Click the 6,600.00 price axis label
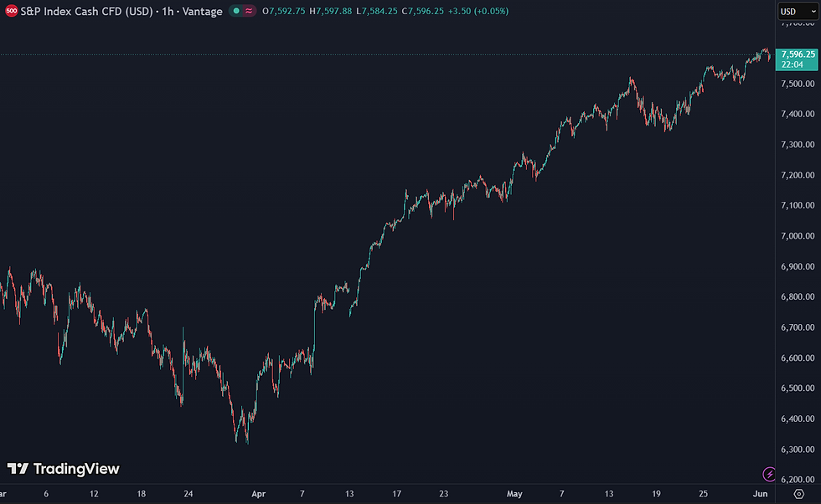The height and width of the screenshot is (504, 821). (x=798, y=358)
